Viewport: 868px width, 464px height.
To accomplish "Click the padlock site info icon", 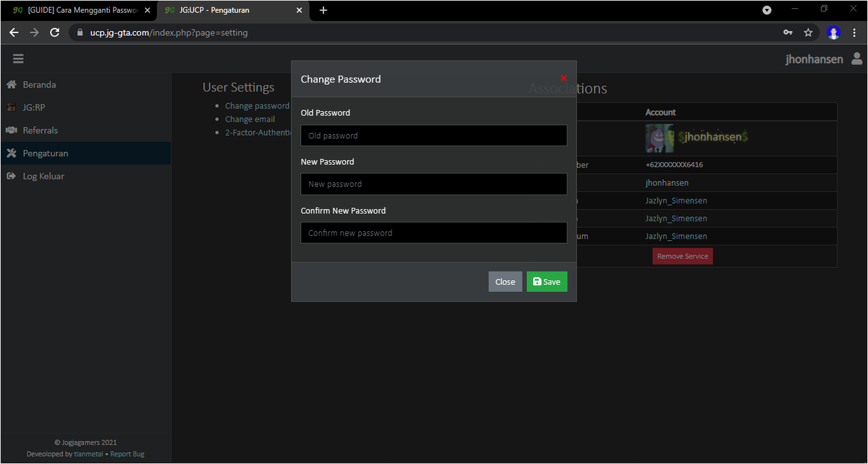I will [80, 33].
